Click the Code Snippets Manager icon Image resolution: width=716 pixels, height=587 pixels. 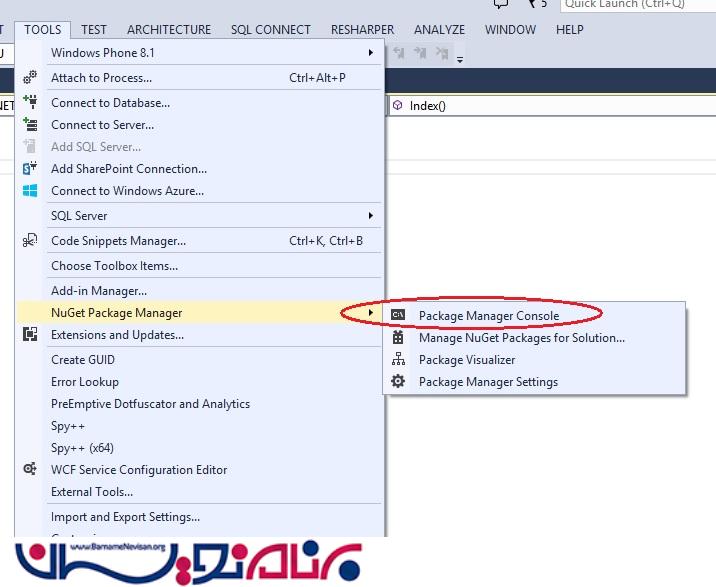point(30,241)
